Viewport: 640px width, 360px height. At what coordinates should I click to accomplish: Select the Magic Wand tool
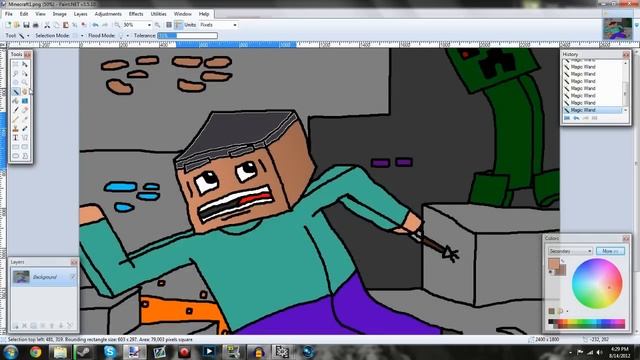coord(16,91)
